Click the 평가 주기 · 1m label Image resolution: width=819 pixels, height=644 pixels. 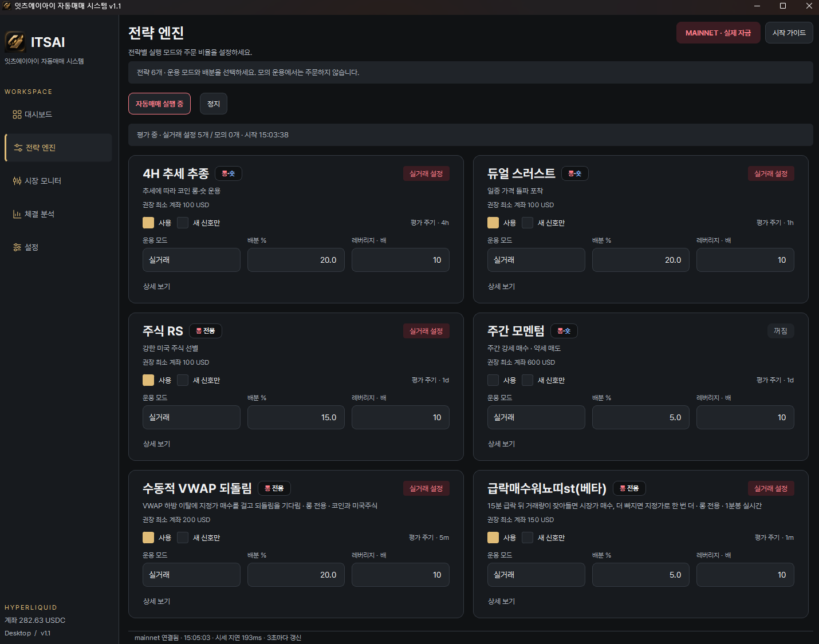pyautogui.click(x=774, y=538)
